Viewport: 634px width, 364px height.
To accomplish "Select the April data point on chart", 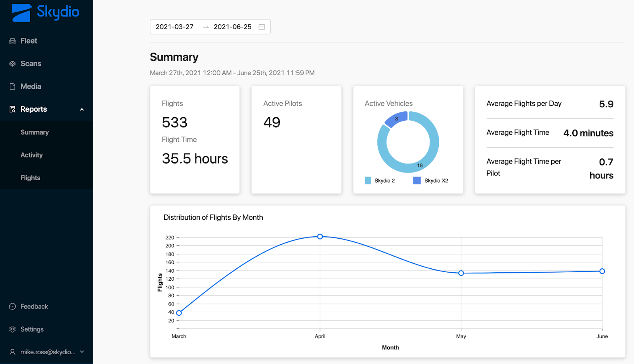I will (320, 237).
